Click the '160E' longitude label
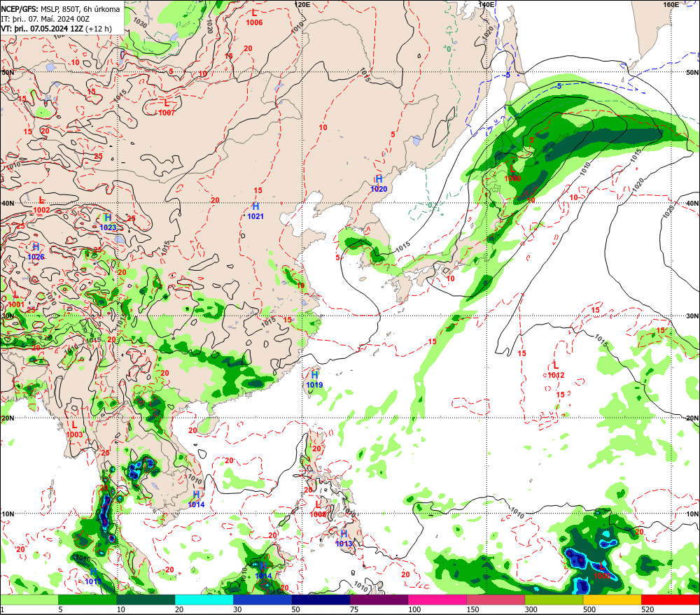The image size is (700, 615). [671, 4]
